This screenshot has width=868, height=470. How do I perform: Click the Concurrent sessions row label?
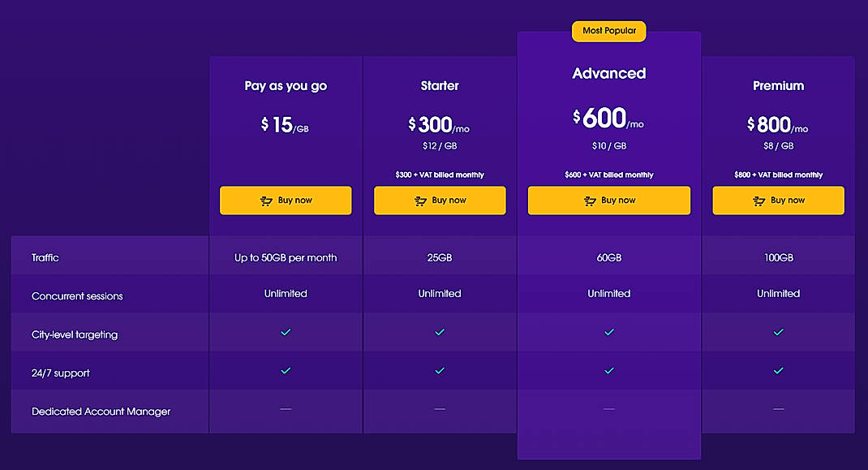[76, 296]
